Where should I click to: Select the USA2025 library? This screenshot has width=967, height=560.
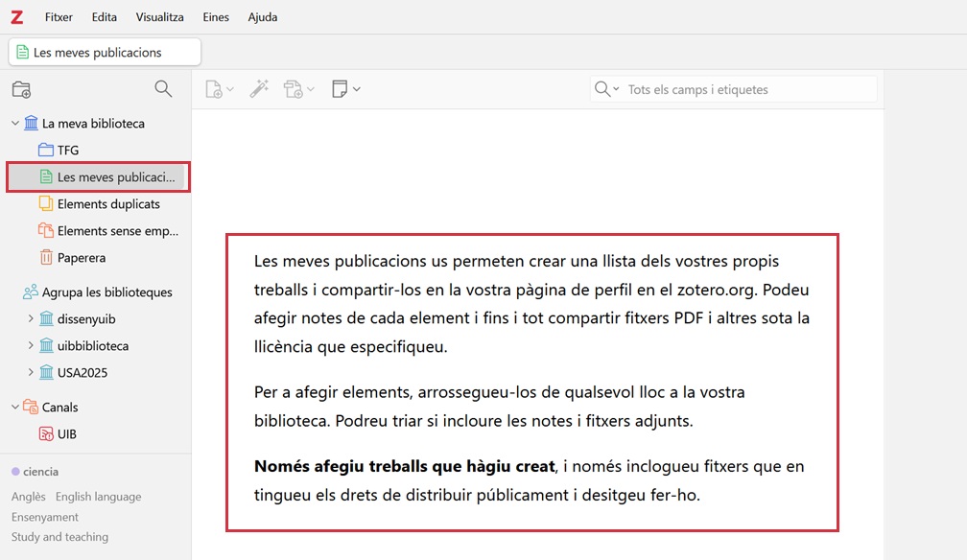pyautogui.click(x=83, y=373)
